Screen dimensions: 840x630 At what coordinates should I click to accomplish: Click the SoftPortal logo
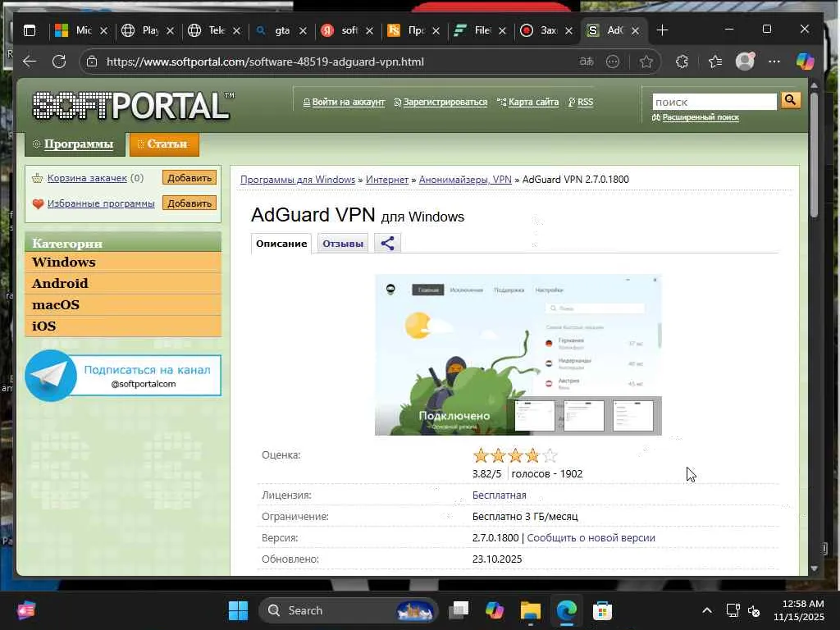[133, 105]
